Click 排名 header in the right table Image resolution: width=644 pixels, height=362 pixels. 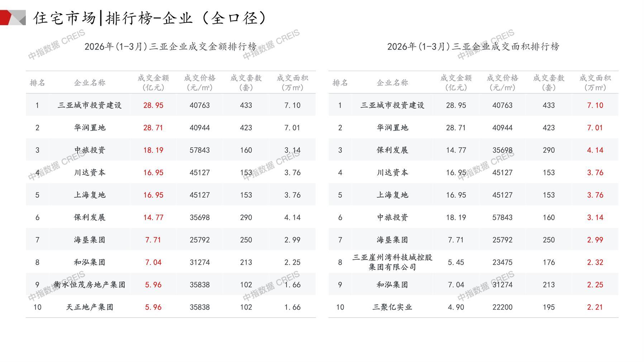pyautogui.click(x=340, y=83)
